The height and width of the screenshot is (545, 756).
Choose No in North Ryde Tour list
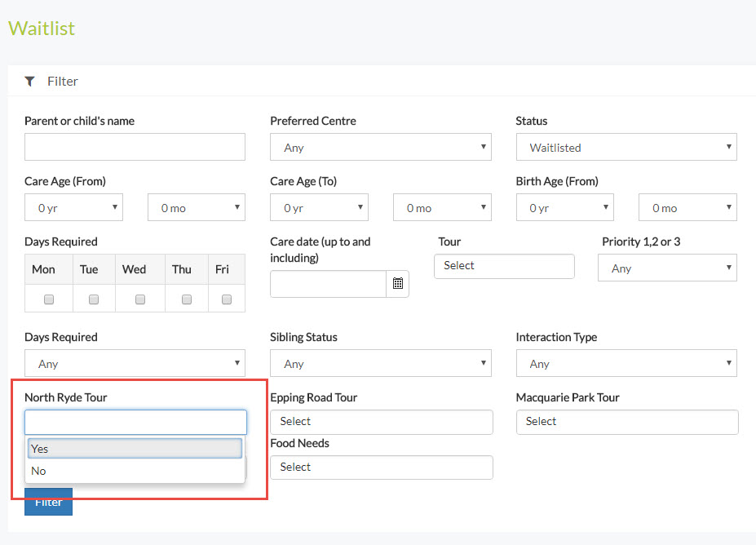tap(135, 471)
